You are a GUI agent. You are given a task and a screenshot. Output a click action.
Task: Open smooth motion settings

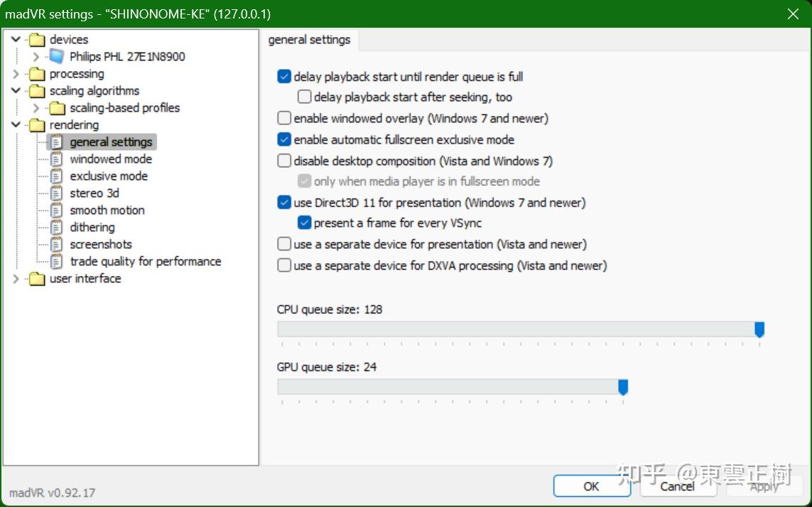point(107,210)
